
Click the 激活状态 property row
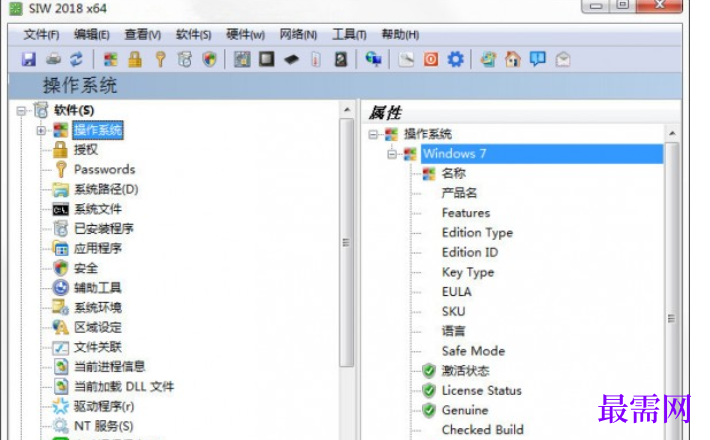[x=465, y=371]
